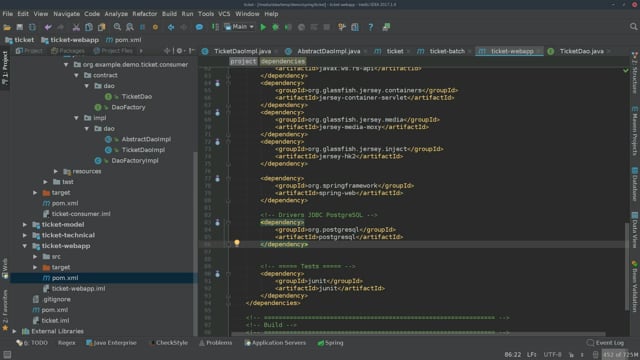The height and width of the screenshot is (360, 640).
Task: Collapse the impl folder
Action: 76,118
